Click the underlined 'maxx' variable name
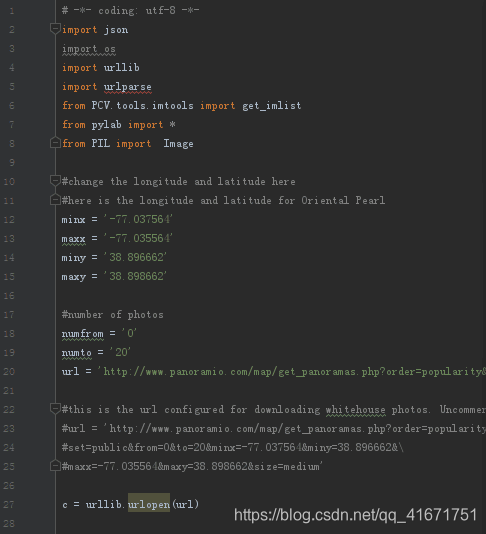 [x=74, y=239]
